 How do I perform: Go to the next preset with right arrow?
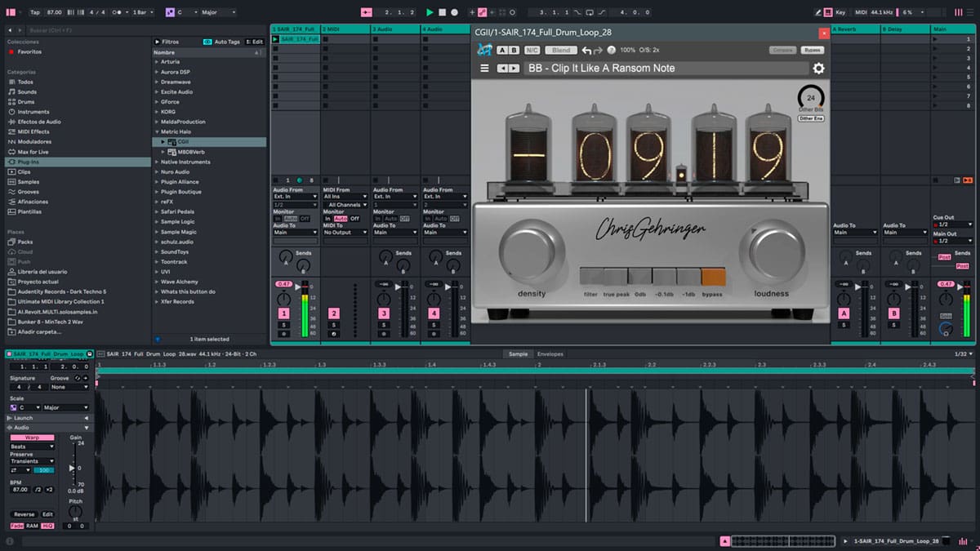click(x=514, y=69)
